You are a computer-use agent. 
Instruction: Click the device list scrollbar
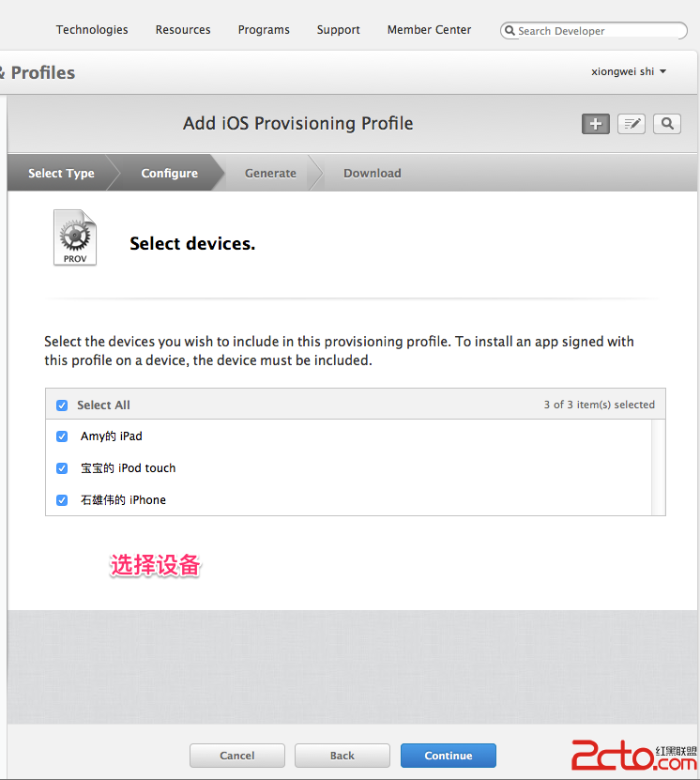point(658,466)
